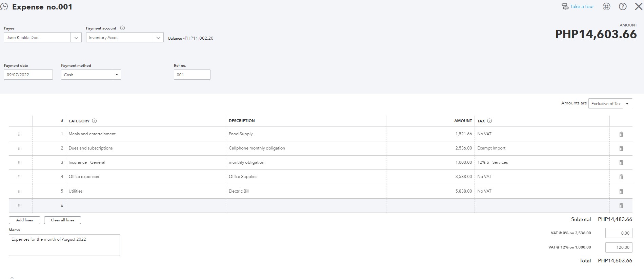
Task: Delete the Meals and entertainment line
Action: click(x=621, y=134)
